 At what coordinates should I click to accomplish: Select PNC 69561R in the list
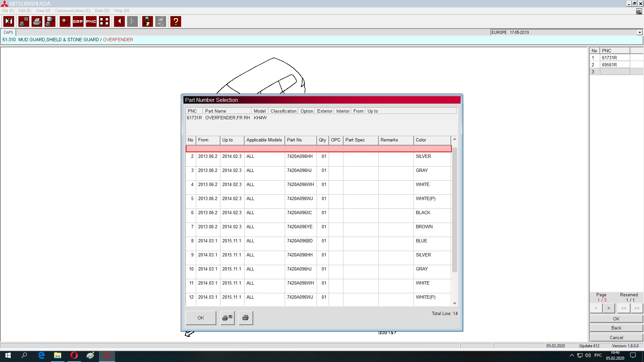(609, 65)
